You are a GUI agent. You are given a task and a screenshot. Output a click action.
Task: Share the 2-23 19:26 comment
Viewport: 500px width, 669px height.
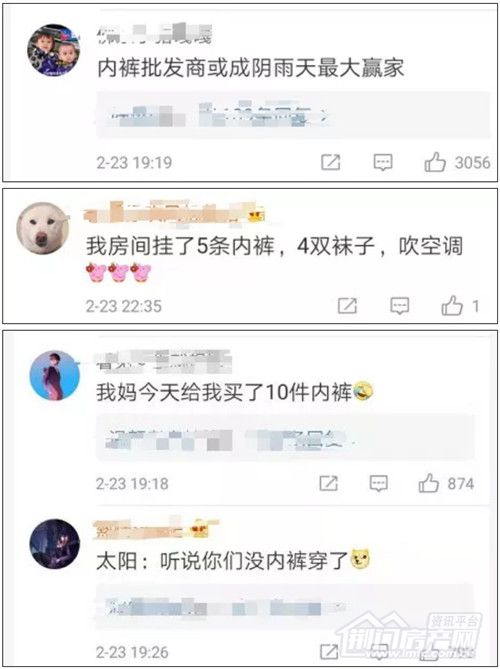(x=329, y=652)
